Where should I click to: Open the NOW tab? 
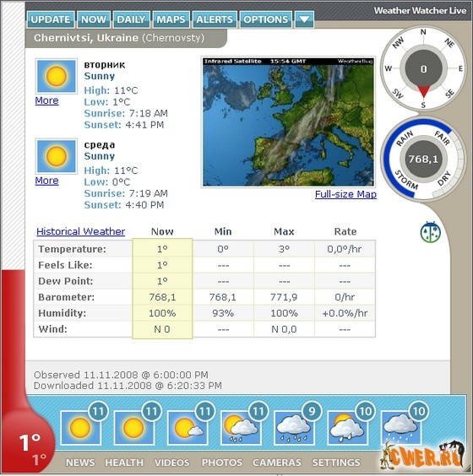pos(94,19)
